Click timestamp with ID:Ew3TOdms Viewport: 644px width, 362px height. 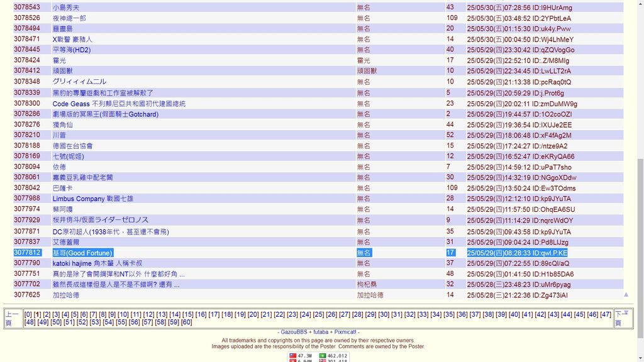click(x=521, y=188)
